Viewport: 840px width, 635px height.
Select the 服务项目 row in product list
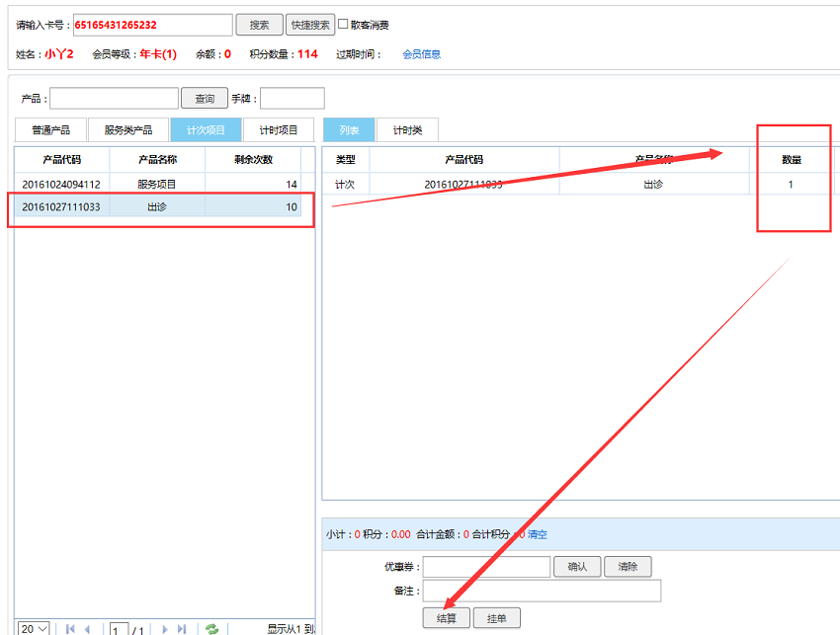coord(156,185)
